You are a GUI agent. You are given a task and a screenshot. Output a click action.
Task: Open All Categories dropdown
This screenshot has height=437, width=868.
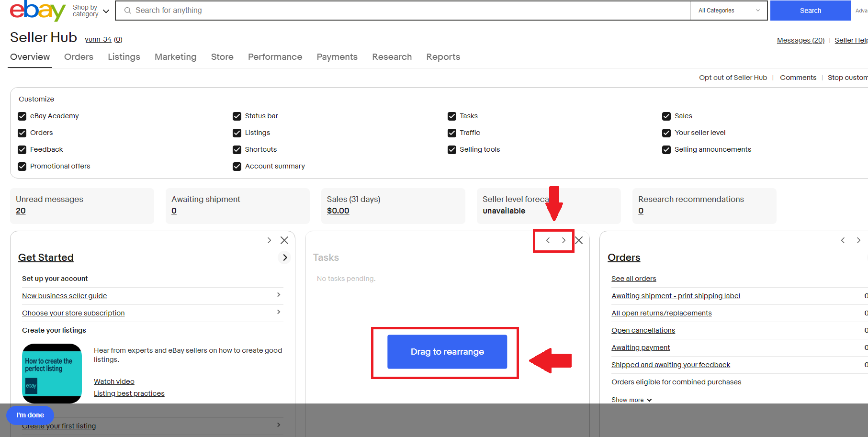729,11
